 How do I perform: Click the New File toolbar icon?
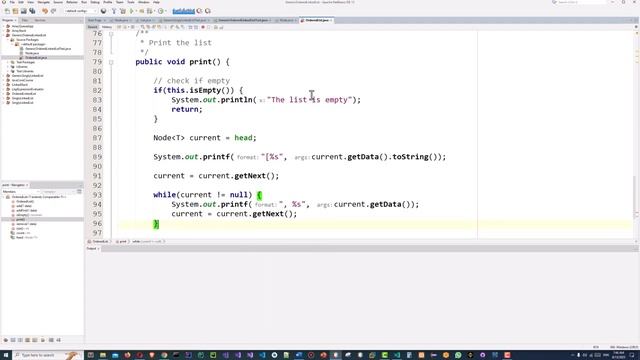coord(7,11)
